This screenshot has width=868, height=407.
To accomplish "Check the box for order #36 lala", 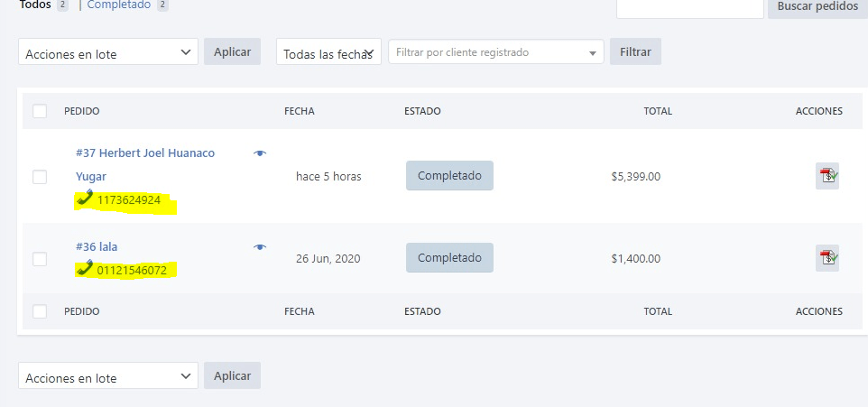I will pos(40,259).
